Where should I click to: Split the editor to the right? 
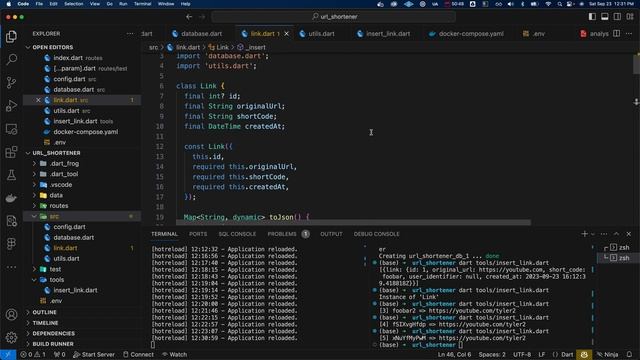click(x=616, y=33)
